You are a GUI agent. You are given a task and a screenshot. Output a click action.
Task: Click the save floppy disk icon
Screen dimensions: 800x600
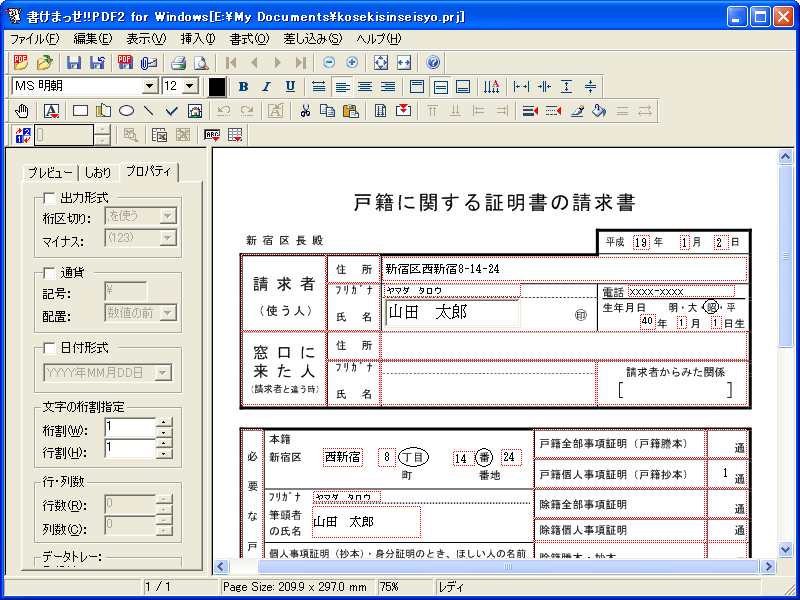pyautogui.click(x=74, y=62)
